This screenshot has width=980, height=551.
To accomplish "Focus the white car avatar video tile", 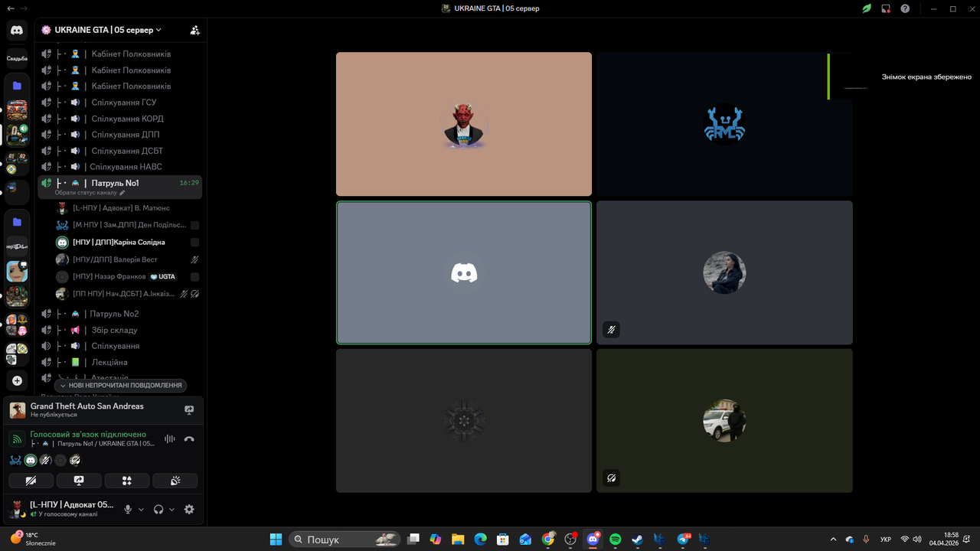I will pyautogui.click(x=724, y=421).
